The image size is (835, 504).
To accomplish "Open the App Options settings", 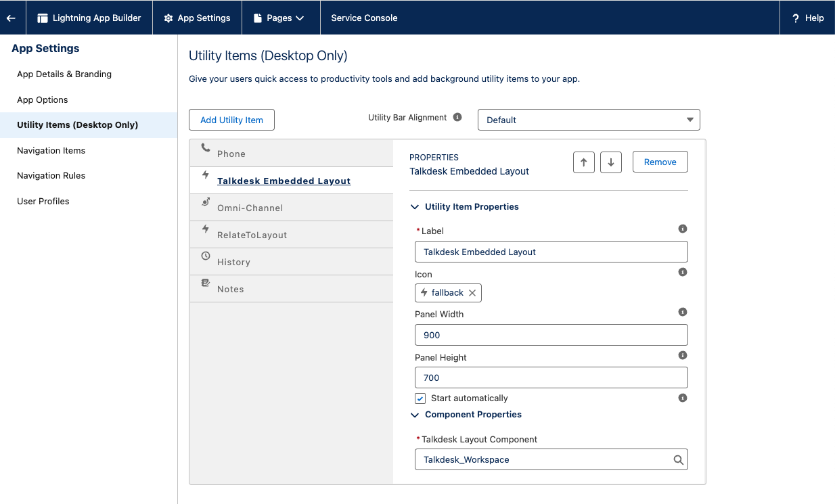I will [x=43, y=100].
